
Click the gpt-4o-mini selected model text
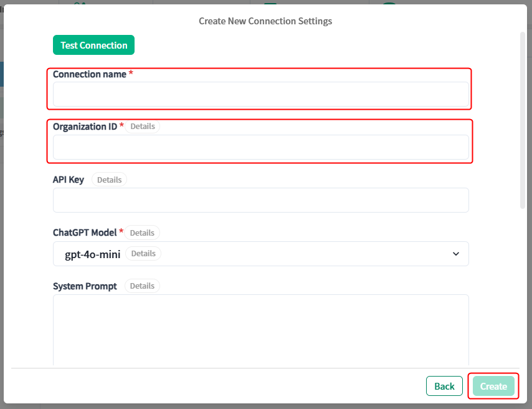[x=93, y=254]
